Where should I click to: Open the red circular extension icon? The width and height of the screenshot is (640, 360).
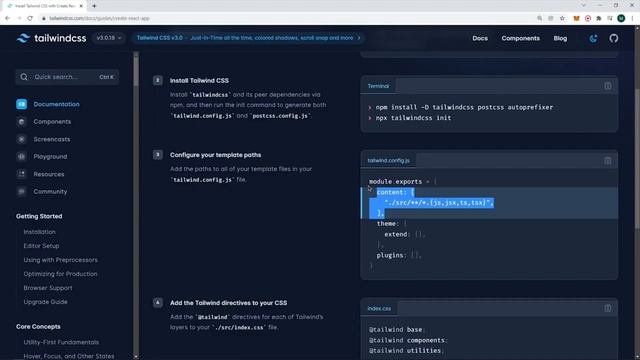(588, 18)
